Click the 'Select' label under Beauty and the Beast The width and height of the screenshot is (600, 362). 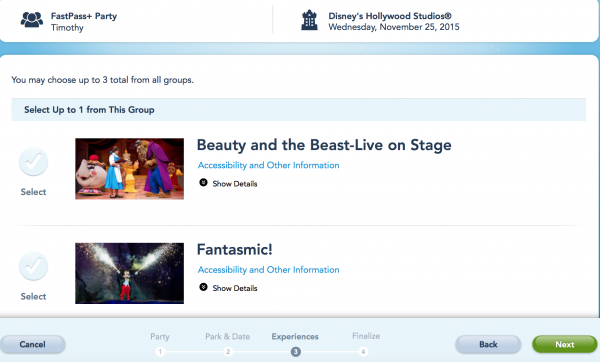coord(33,192)
